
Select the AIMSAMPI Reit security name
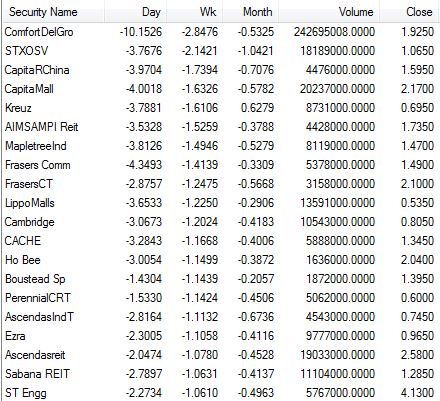42,127
